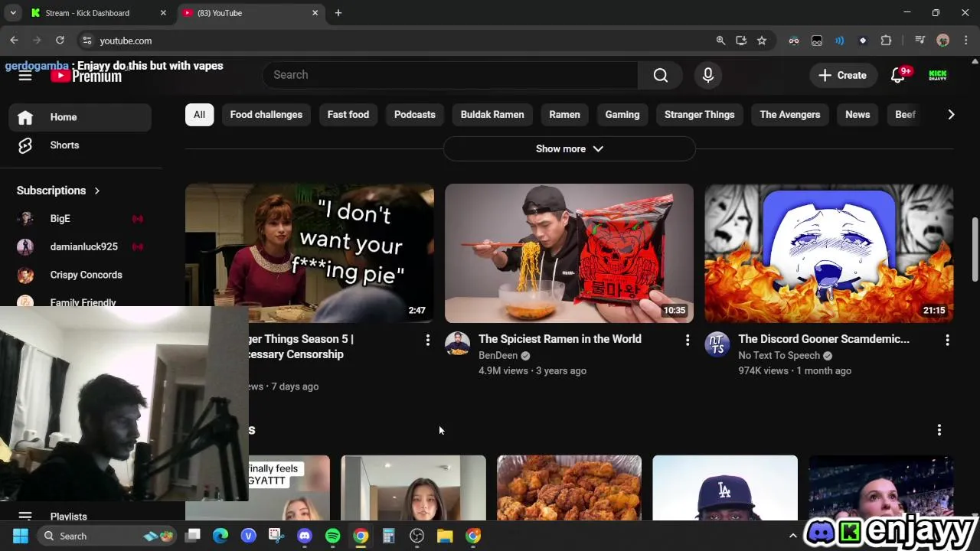Screen dimensions: 980x551
Task: Click No Text To Speech channel name
Action: coord(779,356)
